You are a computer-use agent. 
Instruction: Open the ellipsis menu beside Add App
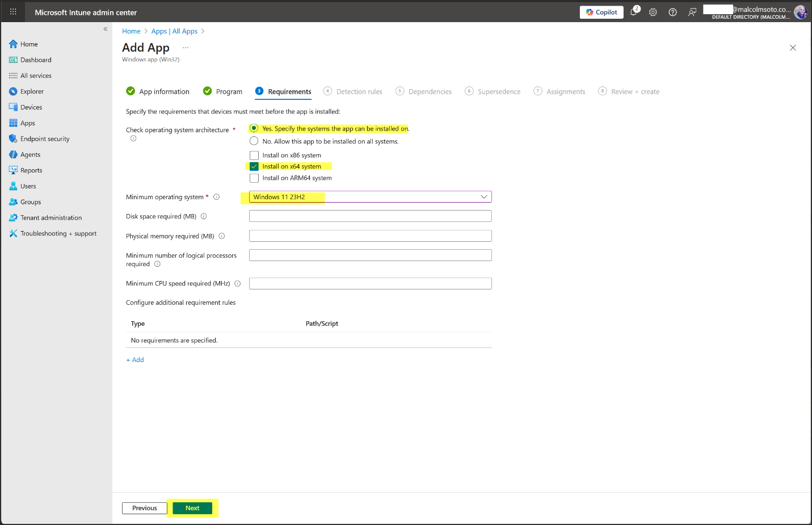(186, 48)
